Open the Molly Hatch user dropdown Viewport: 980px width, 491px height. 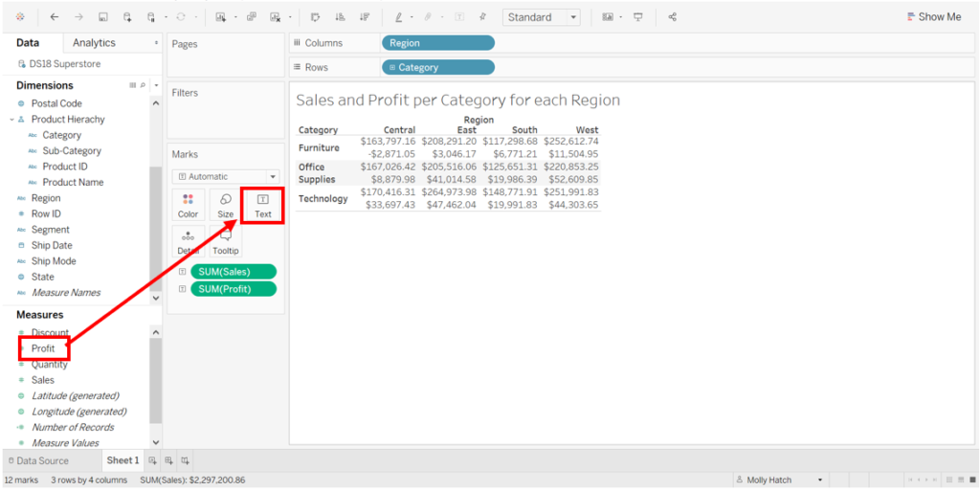click(819, 480)
